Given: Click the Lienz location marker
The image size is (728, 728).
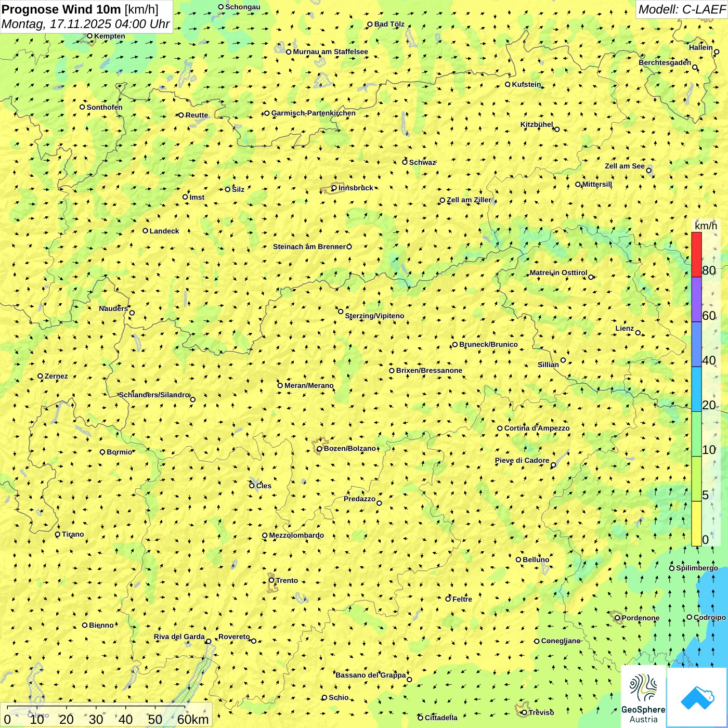Looking at the screenshot, I should (x=638, y=333).
